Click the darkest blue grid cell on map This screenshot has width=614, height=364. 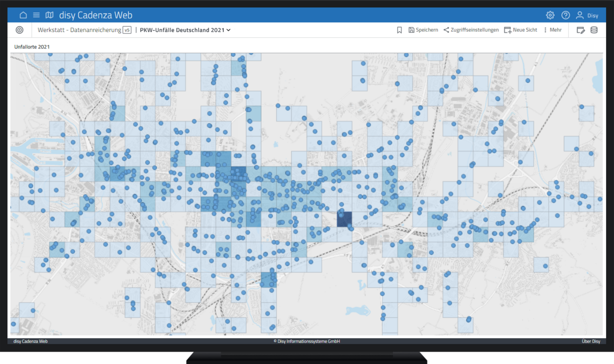pos(344,219)
